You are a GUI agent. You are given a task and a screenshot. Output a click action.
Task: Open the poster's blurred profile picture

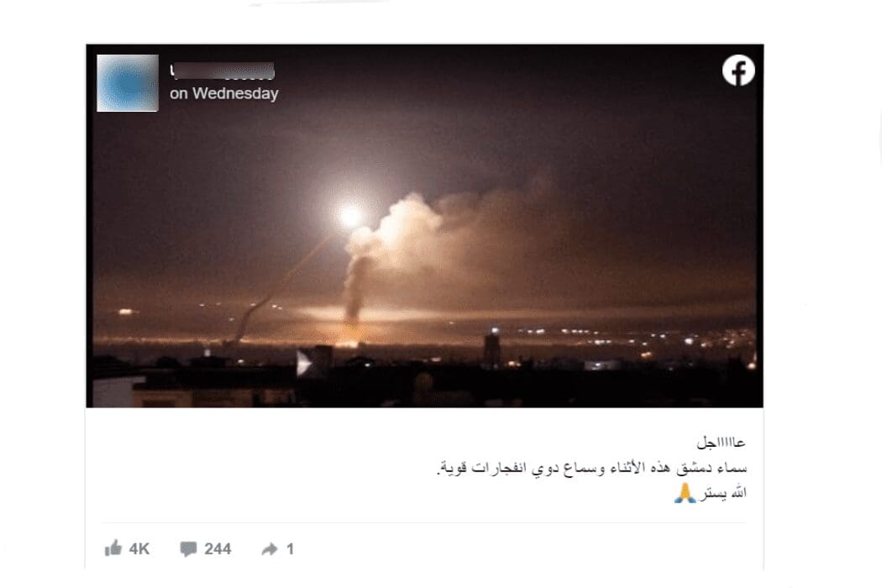(128, 83)
